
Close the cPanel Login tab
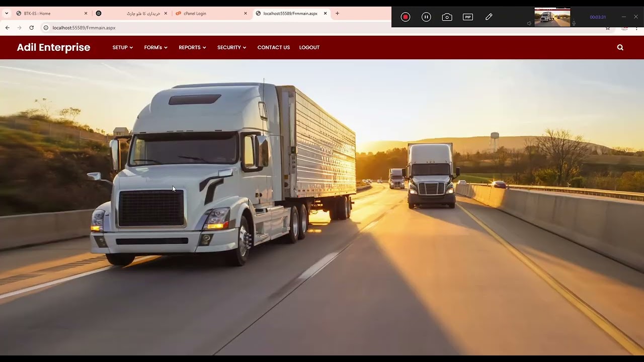pyautogui.click(x=246, y=14)
